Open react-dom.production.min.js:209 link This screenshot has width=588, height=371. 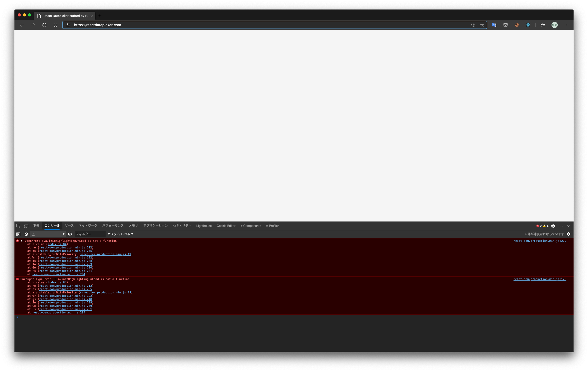pos(539,241)
